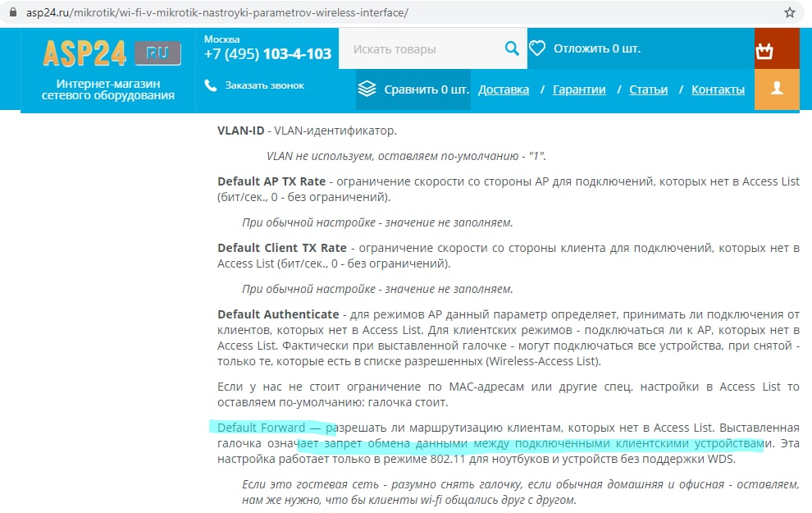
Task: Click the 'Default Client TX Rate' text
Action: pyautogui.click(x=281, y=248)
